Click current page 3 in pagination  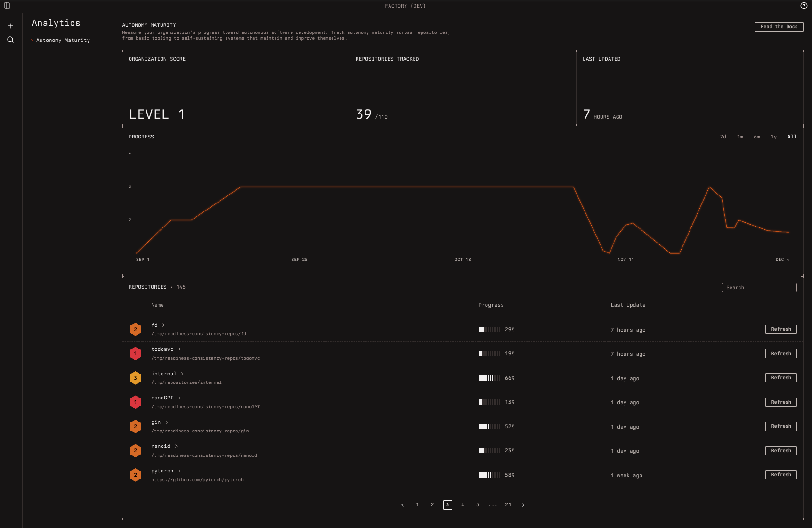[447, 505]
